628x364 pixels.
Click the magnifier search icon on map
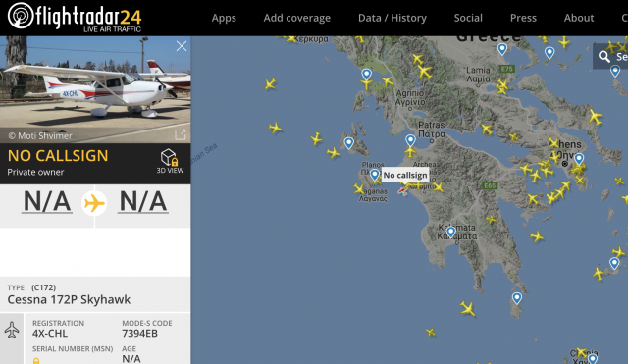point(604,57)
